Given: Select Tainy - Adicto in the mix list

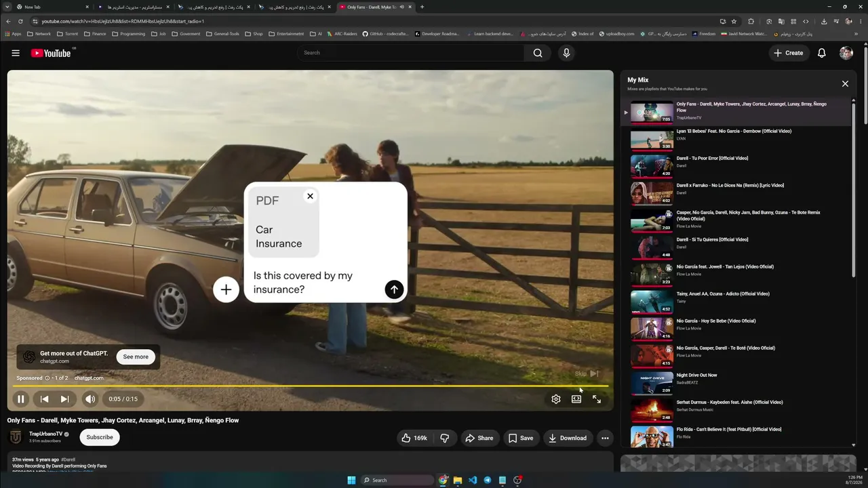Looking at the screenshot, I should point(737,302).
